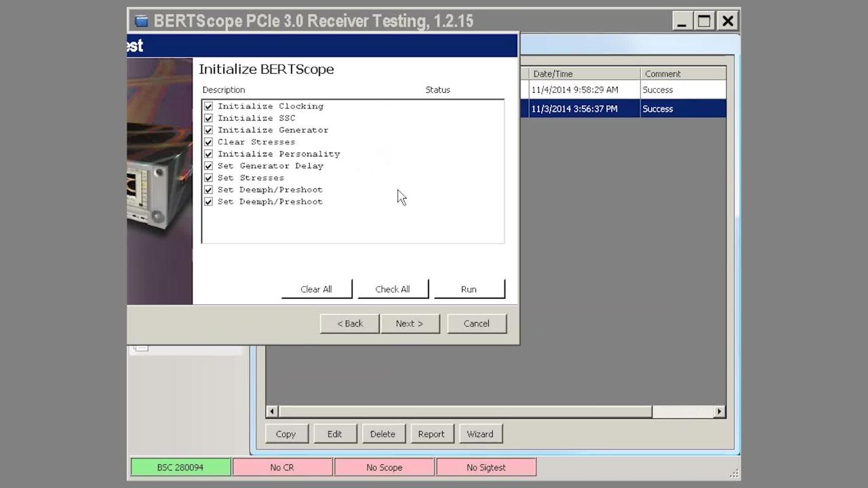Click the Back button in wizard

coord(350,324)
